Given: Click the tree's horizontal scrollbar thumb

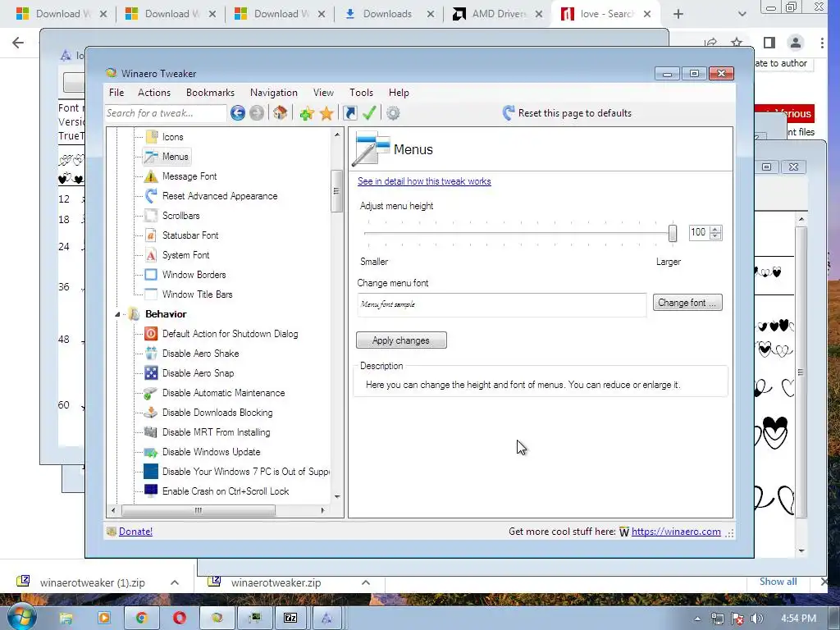Looking at the screenshot, I should click(x=199, y=510).
